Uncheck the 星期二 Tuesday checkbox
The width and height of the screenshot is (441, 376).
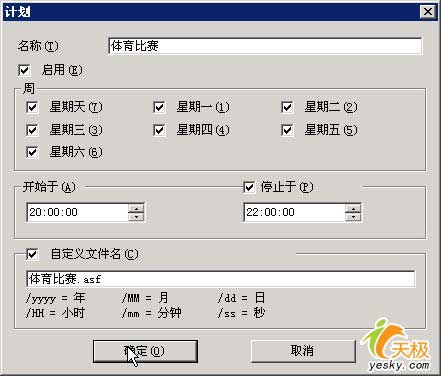coord(287,107)
